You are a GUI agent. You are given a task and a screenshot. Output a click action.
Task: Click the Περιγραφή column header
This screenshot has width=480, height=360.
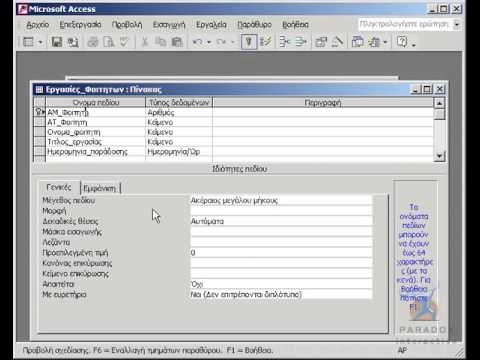323,103
